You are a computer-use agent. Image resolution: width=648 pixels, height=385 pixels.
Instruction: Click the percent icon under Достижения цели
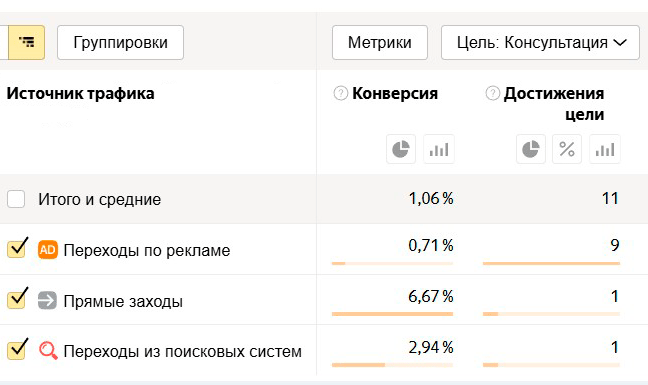pos(567,149)
